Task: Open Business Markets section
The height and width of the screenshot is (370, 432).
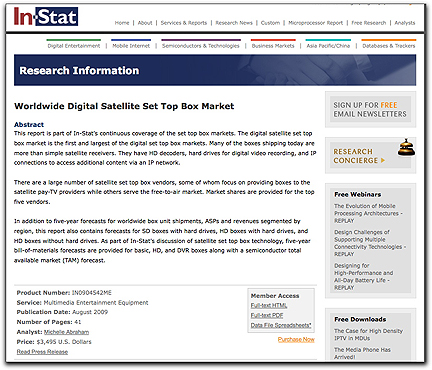Action: (273, 46)
